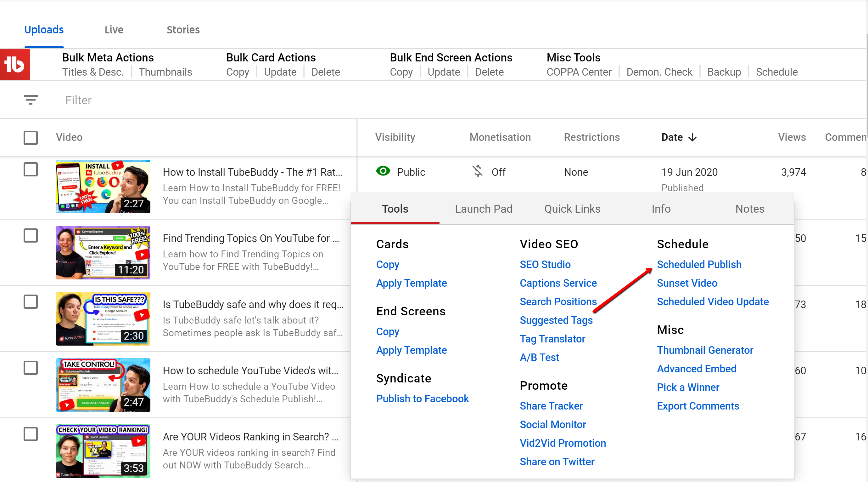The width and height of the screenshot is (868, 482).
Task: Open Thumbnail Generator under Misc
Action: [705, 350]
